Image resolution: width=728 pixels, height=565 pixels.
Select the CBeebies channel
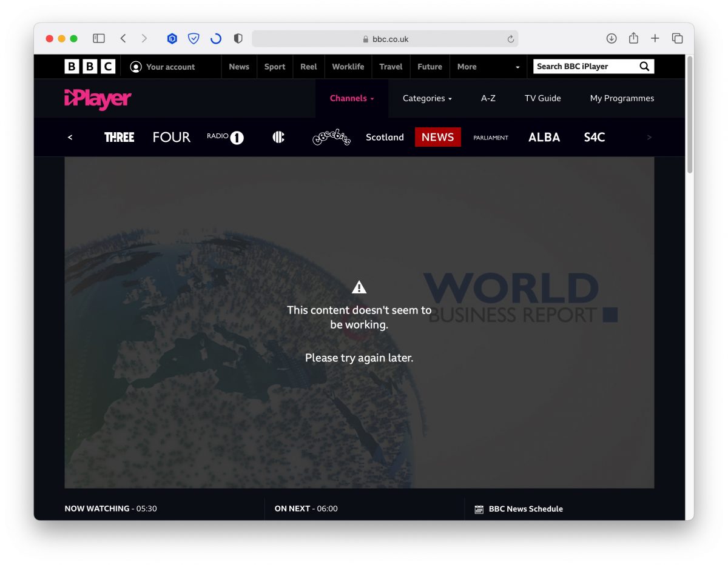[x=332, y=138]
